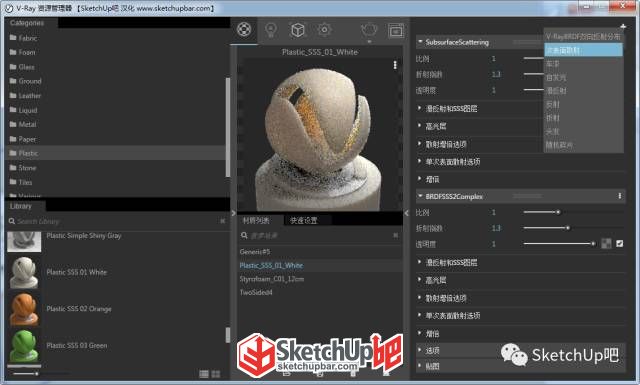Collapse the SubsurfaceScattering section
The image size is (640, 385).
[420, 42]
